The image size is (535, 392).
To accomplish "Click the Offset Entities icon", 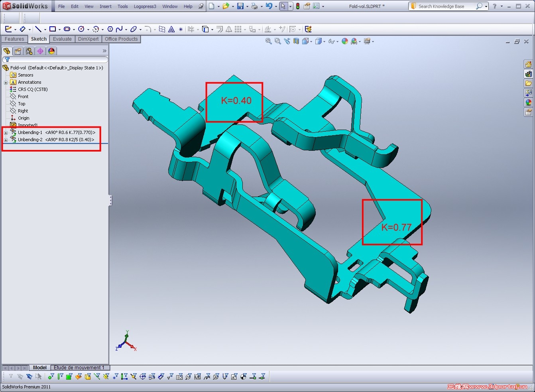I will (220, 29).
